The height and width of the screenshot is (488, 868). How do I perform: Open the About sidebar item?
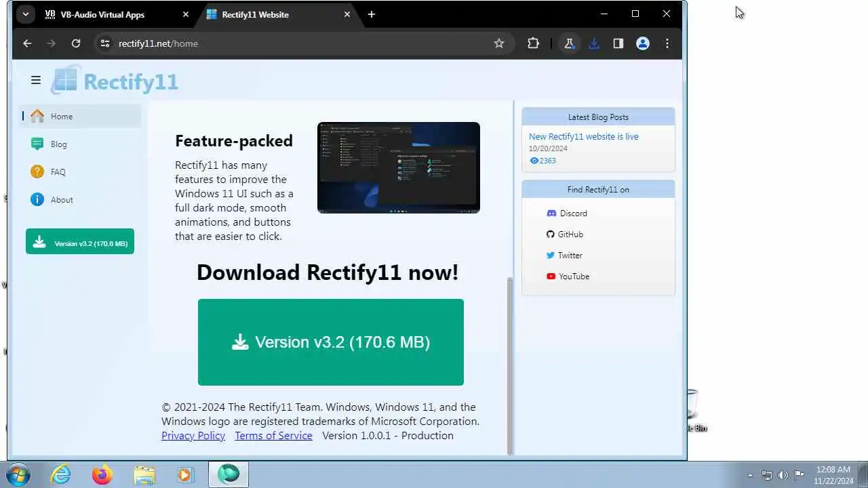pos(81,200)
